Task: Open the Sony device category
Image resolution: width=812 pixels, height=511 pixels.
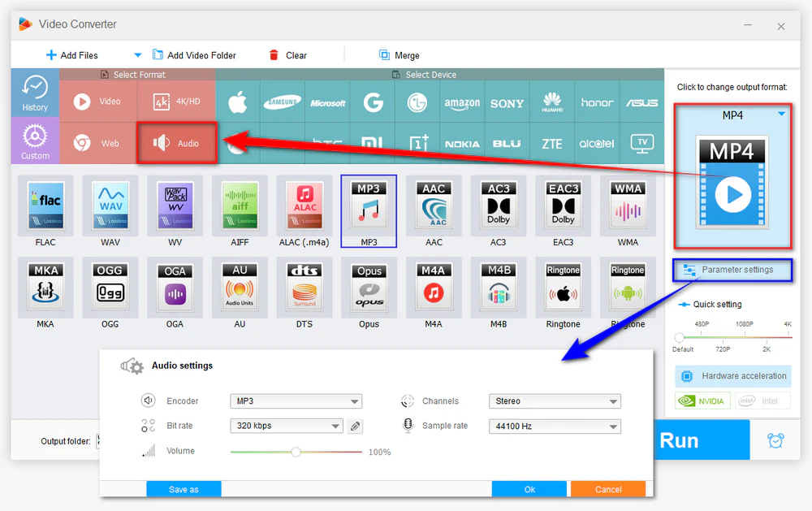Action: 507,102
